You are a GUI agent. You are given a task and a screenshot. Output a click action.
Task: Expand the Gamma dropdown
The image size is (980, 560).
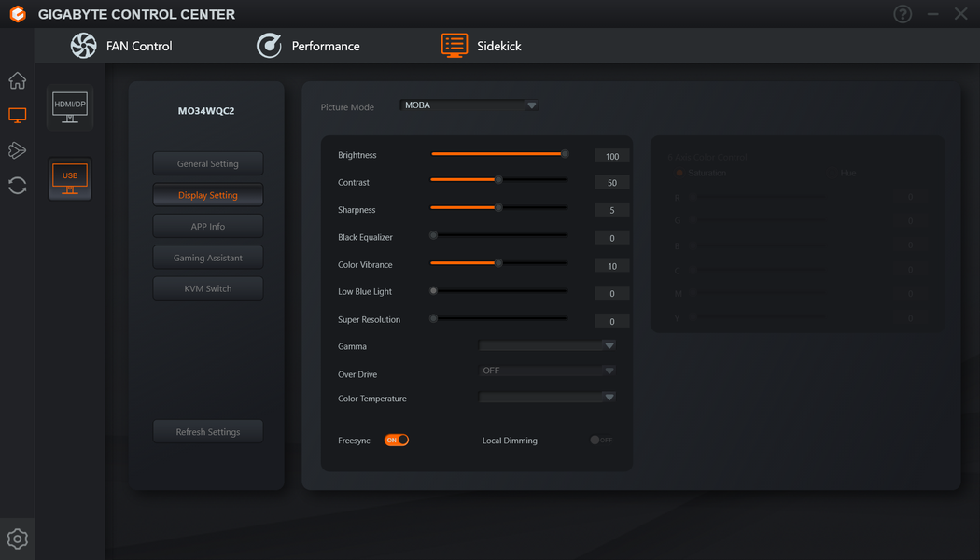[547, 345]
